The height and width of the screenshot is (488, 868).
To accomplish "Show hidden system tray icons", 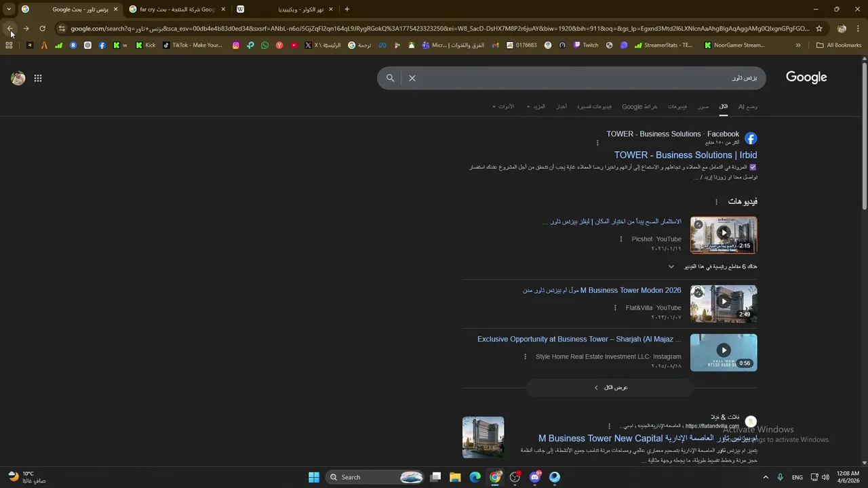I will tap(766, 477).
